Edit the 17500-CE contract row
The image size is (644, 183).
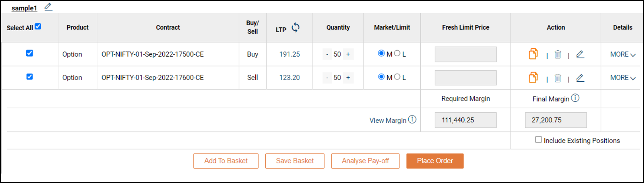pyautogui.click(x=580, y=54)
